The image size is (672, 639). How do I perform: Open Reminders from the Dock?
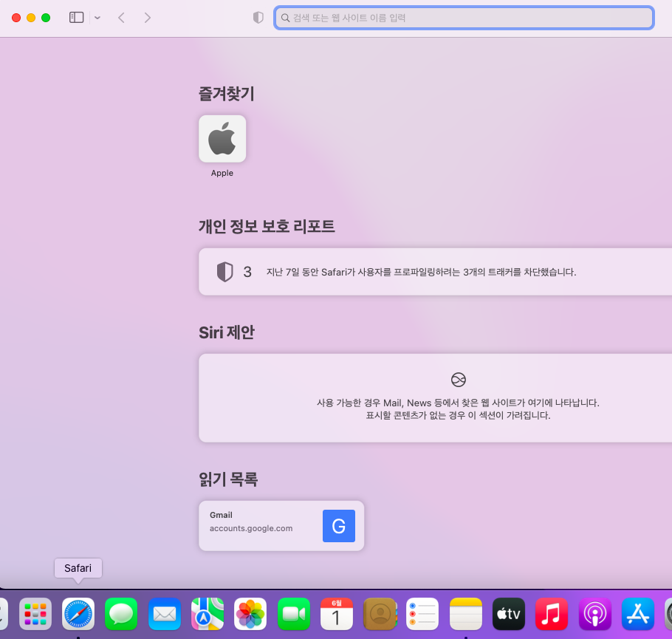click(x=422, y=614)
